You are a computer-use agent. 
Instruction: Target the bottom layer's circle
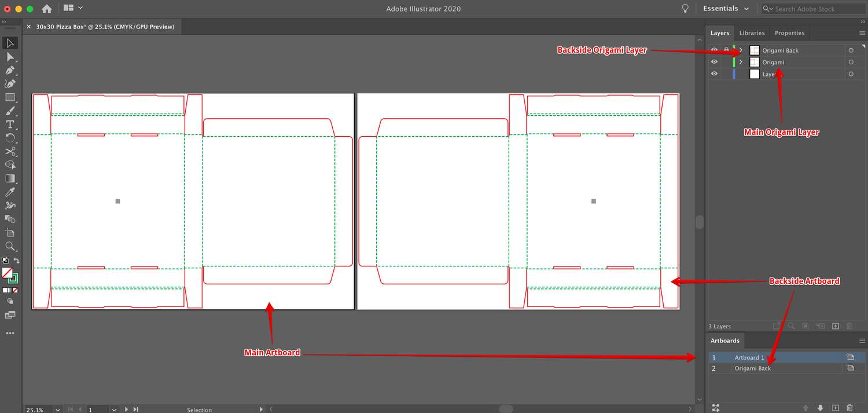coord(851,74)
